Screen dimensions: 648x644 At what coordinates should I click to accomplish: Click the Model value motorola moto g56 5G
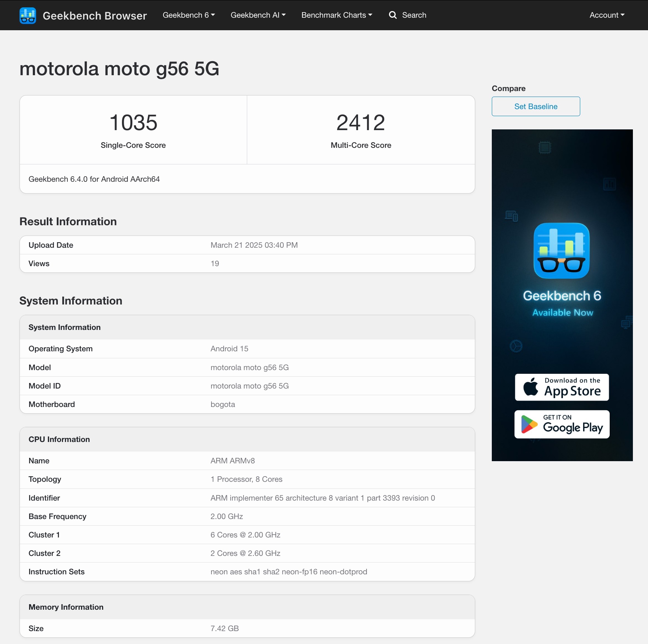point(250,368)
